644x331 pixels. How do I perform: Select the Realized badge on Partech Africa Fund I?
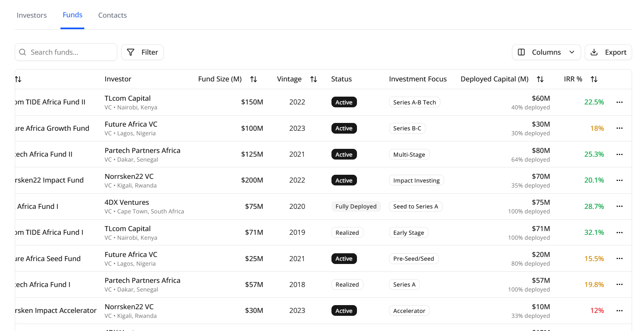(x=347, y=284)
